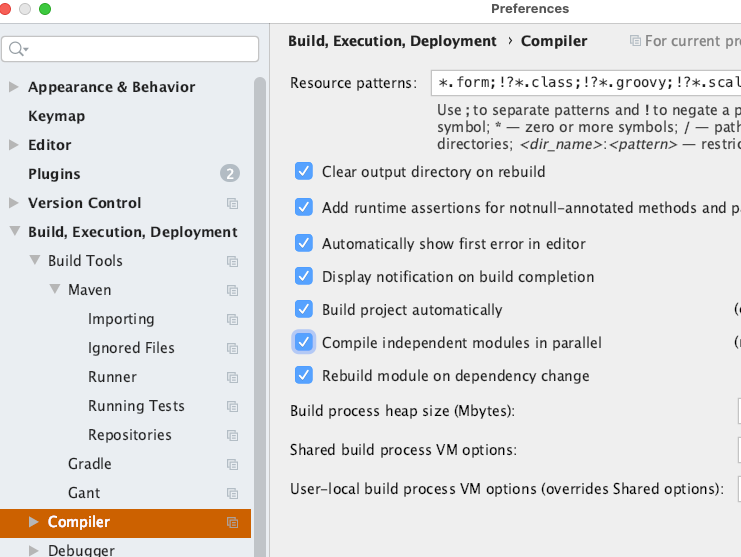Click project-level icon beside Gradle
741x557 pixels.
232,464
